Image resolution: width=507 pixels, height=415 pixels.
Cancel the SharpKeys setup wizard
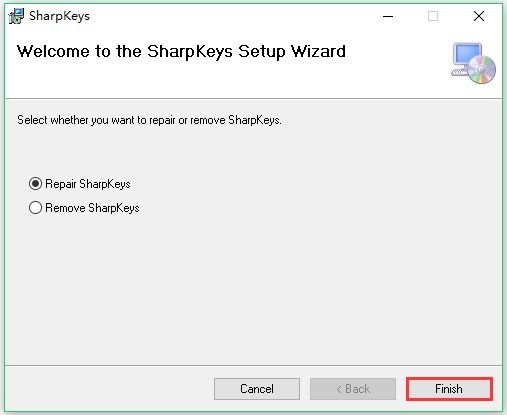tap(257, 389)
